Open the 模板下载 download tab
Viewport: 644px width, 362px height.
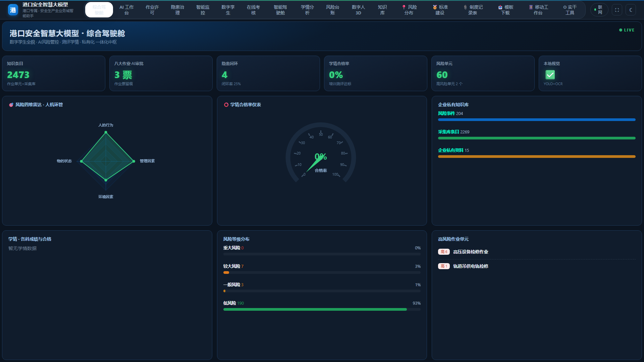pos(505,10)
